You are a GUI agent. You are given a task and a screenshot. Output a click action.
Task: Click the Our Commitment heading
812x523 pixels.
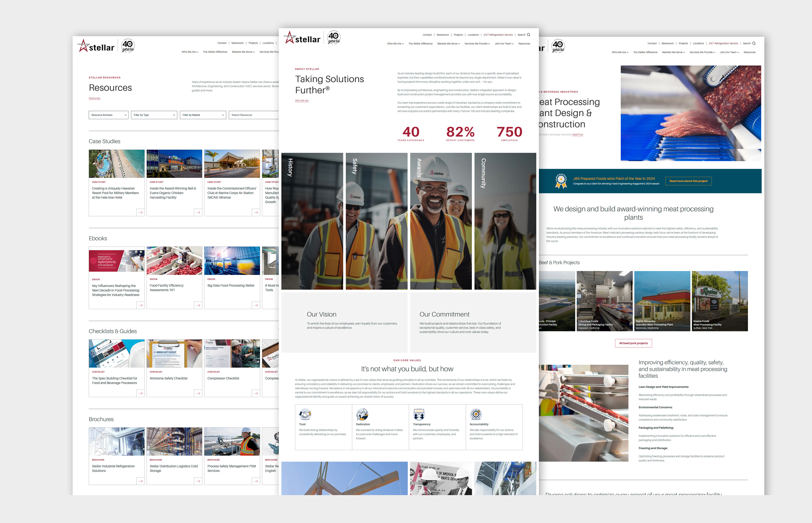pos(444,314)
